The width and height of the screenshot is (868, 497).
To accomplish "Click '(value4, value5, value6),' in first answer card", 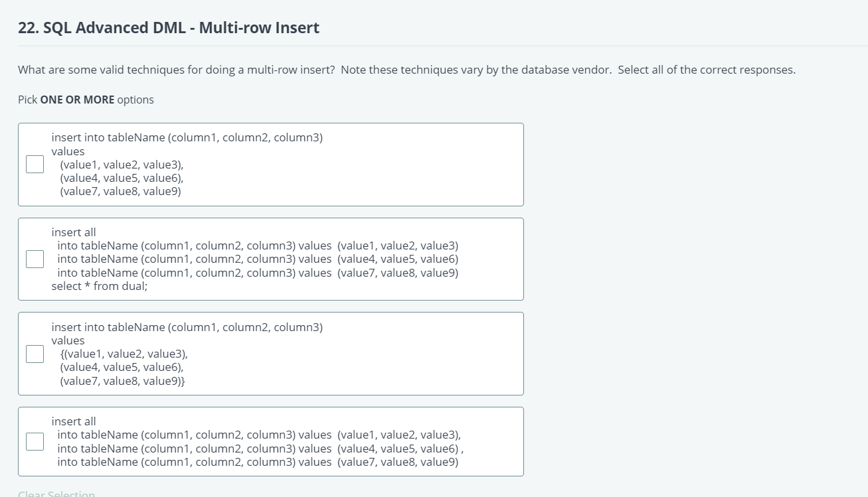I will point(122,178).
